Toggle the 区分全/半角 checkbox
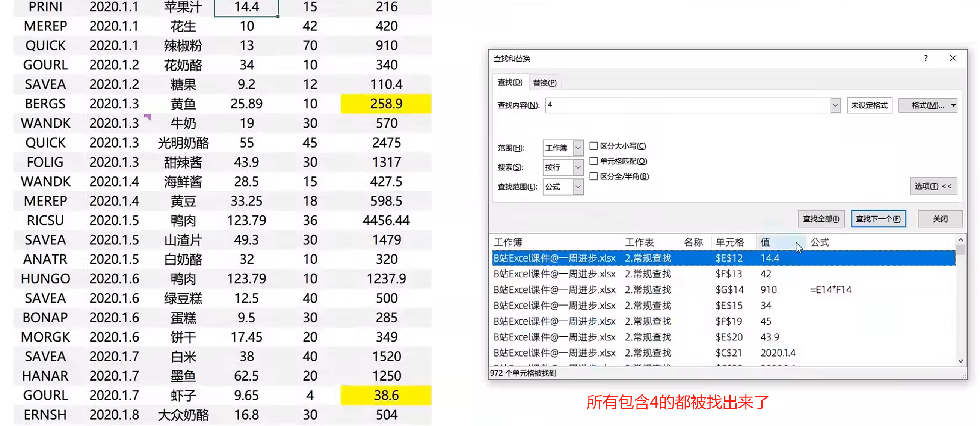 coord(593,176)
